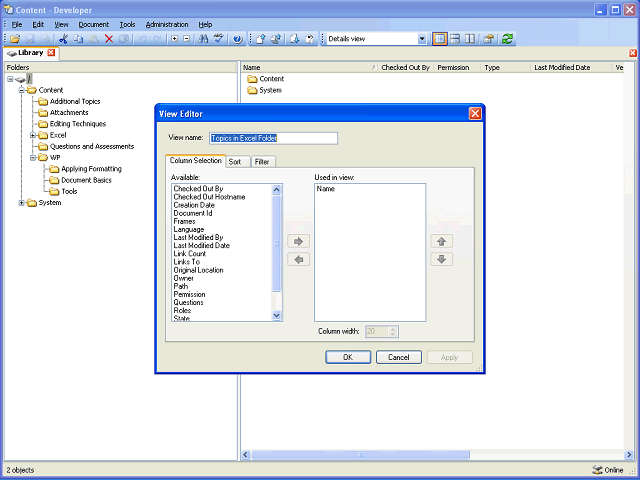Move column up with the up arrow button
The image size is (640, 480).
click(x=442, y=241)
